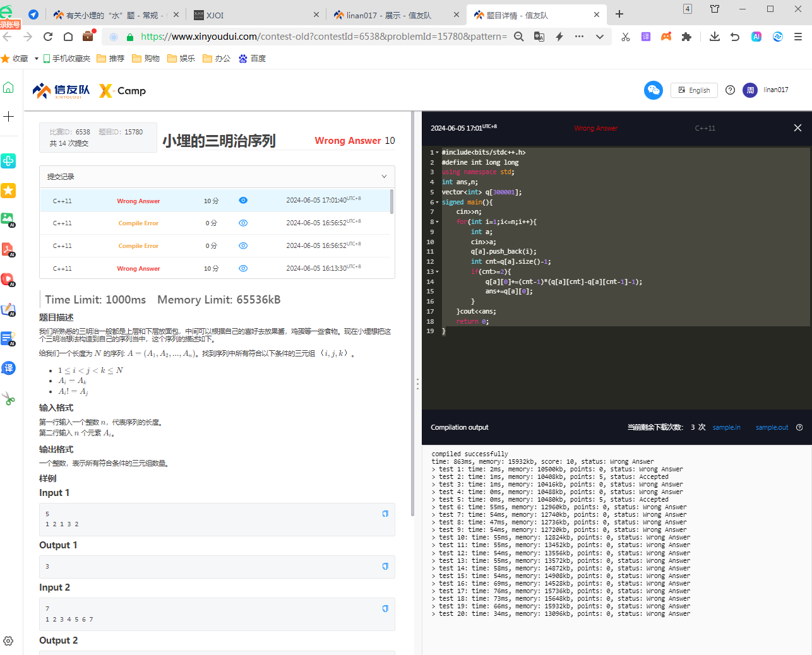Copy Input 1 sample with copy icon
Image resolution: width=812 pixels, height=655 pixels.
pyautogui.click(x=385, y=514)
